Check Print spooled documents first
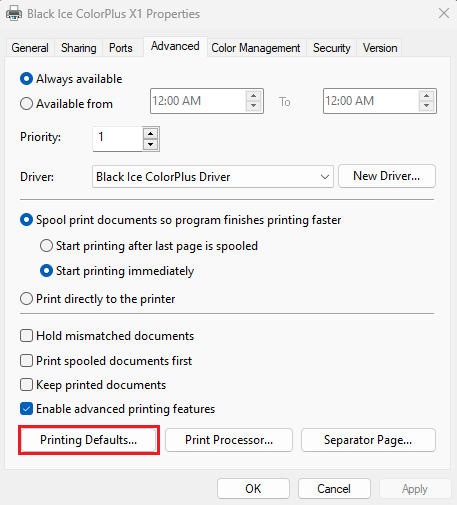Screen dimensions: 457x505 (26, 361)
